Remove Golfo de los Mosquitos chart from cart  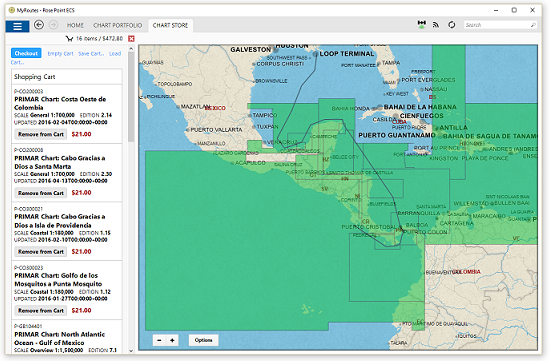41,311
